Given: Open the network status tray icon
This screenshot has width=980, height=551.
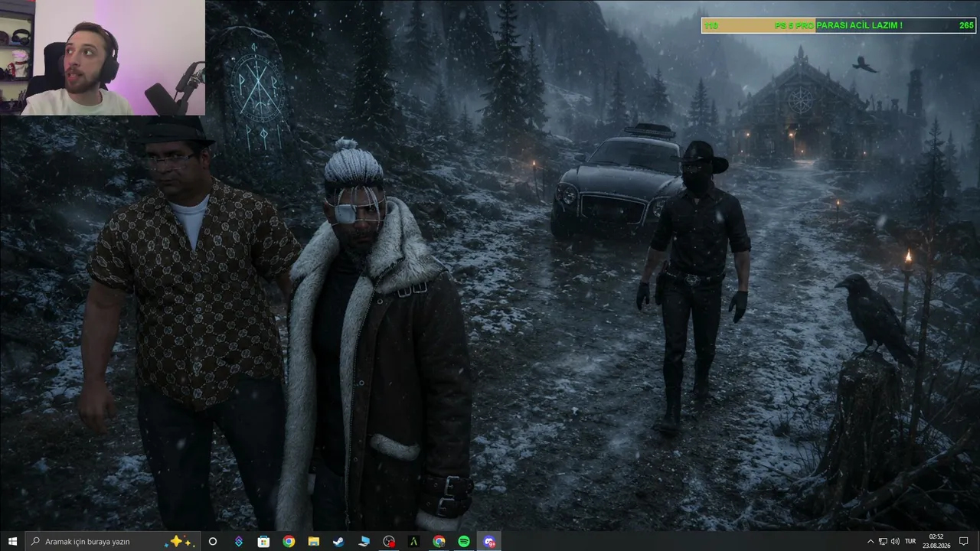Looking at the screenshot, I should [x=883, y=541].
